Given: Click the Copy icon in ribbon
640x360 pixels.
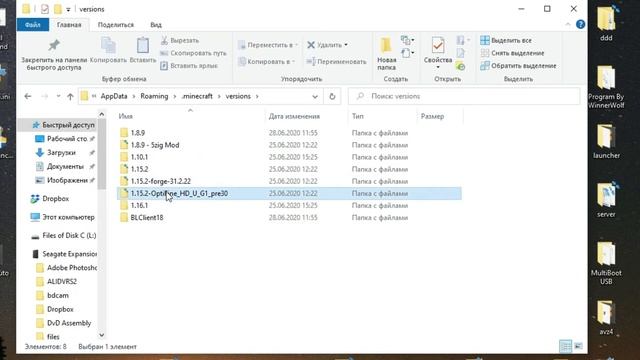Looking at the screenshot, I should point(108,45).
